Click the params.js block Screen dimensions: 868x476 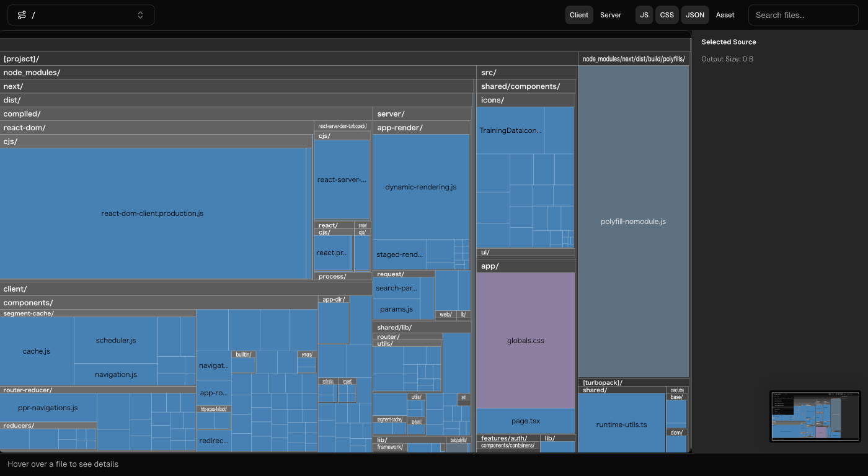397,309
